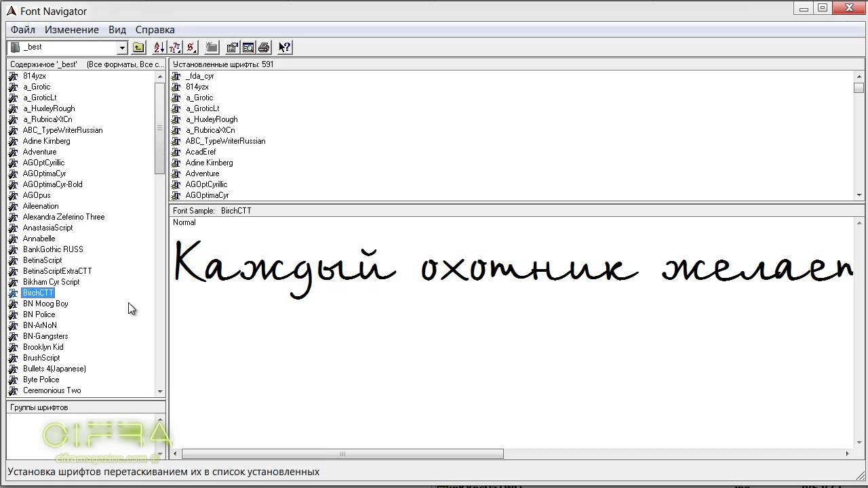Open the Изменение menu
Viewport: 868px width, 488px height.
[x=72, y=30]
